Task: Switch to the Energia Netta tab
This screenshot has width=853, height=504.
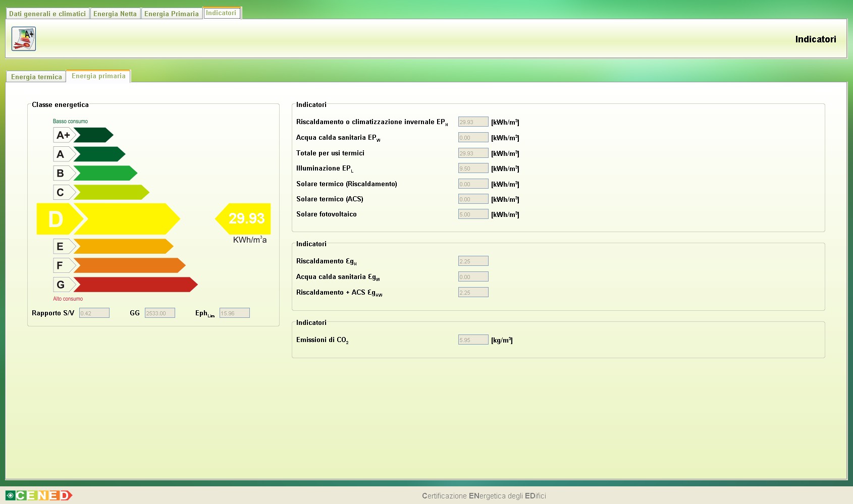Action: [x=115, y=14]
